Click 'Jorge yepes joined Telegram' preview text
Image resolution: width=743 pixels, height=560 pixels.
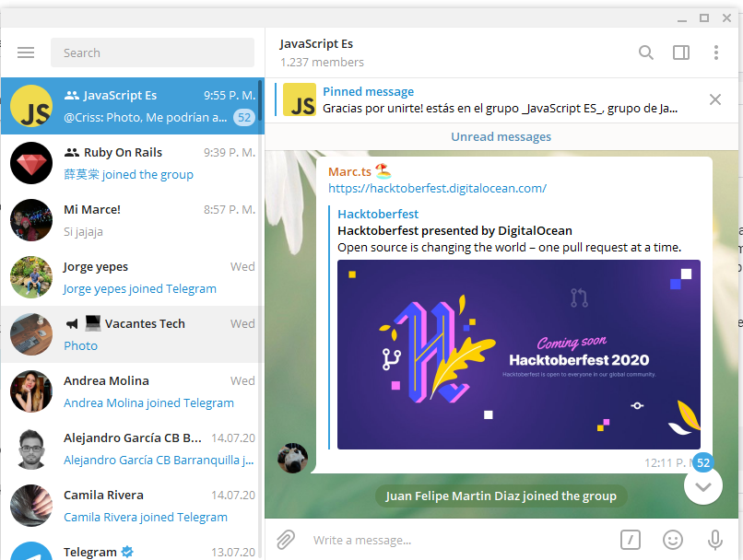(139, 289)
